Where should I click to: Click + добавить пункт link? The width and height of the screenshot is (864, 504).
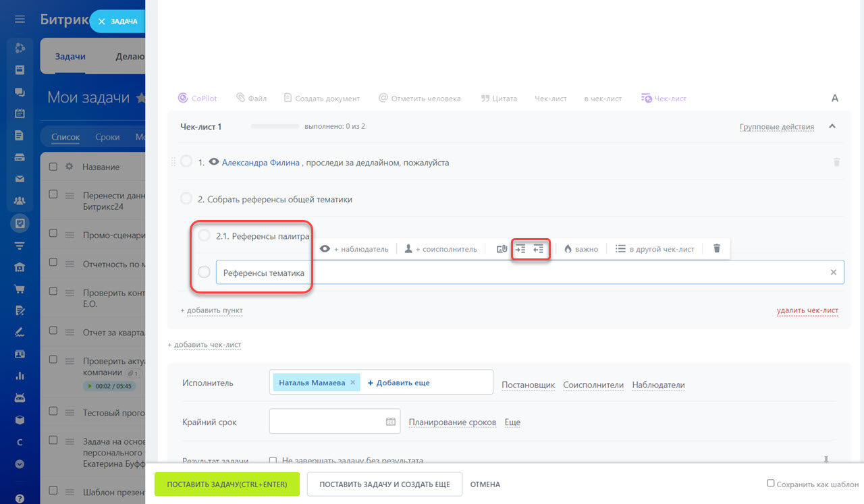tap(211, 310)
